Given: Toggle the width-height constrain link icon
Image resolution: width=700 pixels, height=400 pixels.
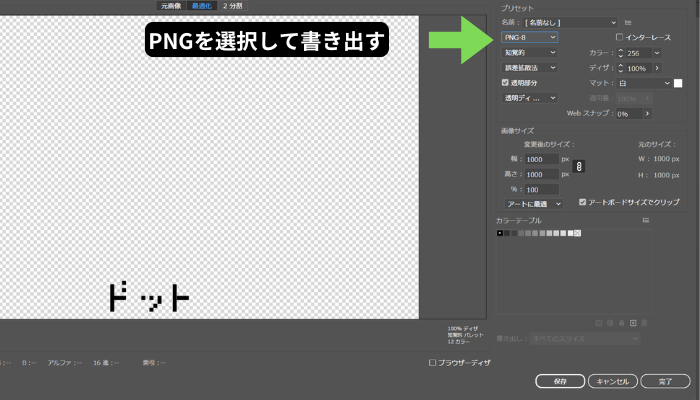Looking at the screenshot, I should pyautogui.click(x=579, y=167).
